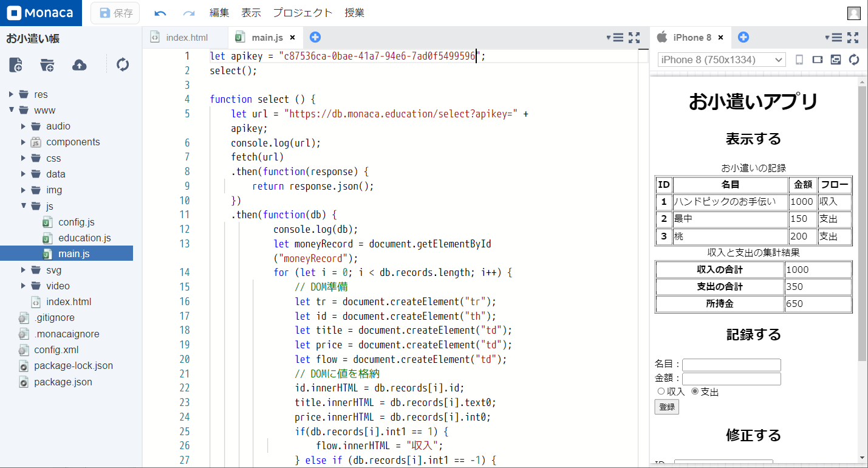This screenshot has width=868, height=468.
Task: Open config.js in the file tree
Action: pyautogui.click(x=76, y=222)
